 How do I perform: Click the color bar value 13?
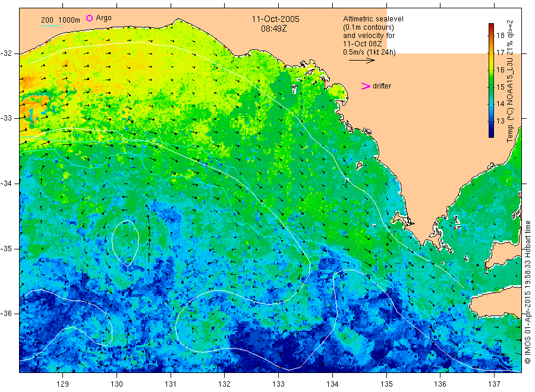(500, 121)
